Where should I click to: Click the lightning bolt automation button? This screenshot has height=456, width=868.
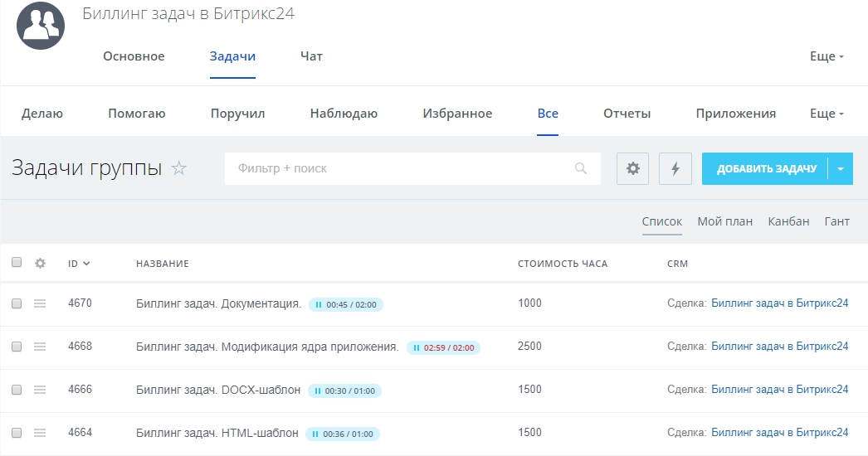[x=675, y=168]
